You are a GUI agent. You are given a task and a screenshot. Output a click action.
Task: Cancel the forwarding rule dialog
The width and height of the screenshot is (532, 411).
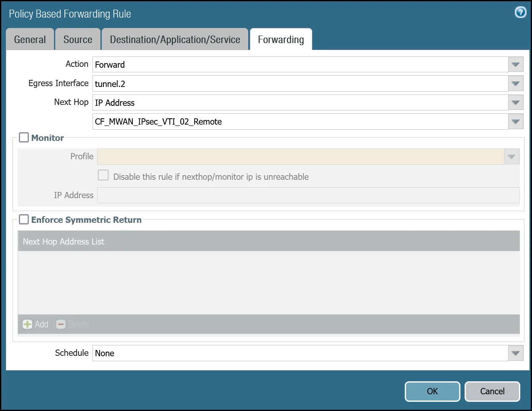(492, 391)
